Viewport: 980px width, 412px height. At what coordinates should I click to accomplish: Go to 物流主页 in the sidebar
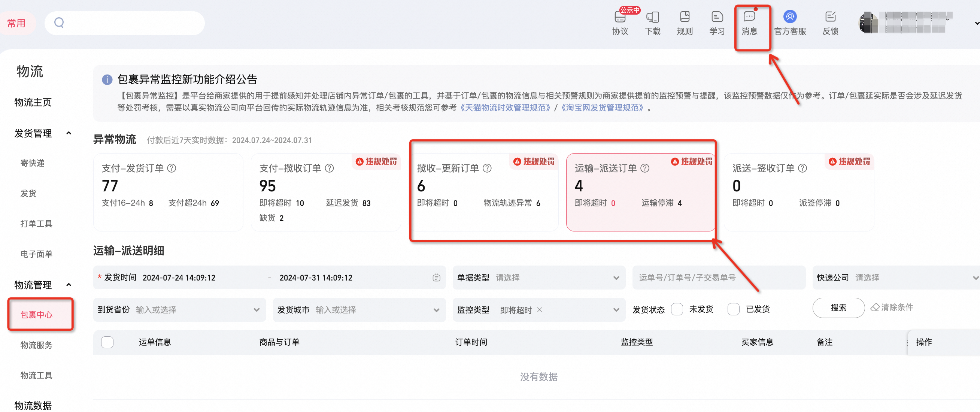point(33,102)
